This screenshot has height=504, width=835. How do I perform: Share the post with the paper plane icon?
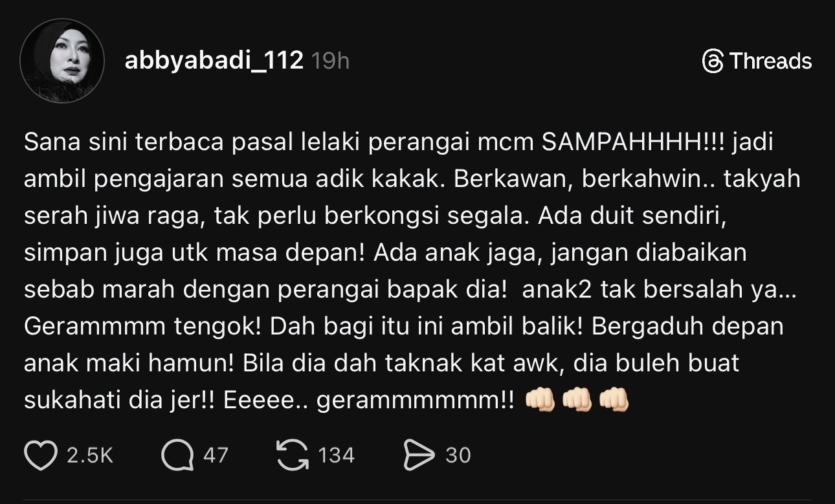(x=419, y=455)
